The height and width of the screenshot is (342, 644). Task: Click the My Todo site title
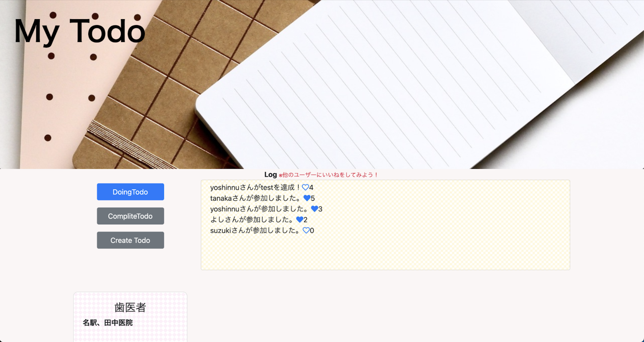[79, 32]
